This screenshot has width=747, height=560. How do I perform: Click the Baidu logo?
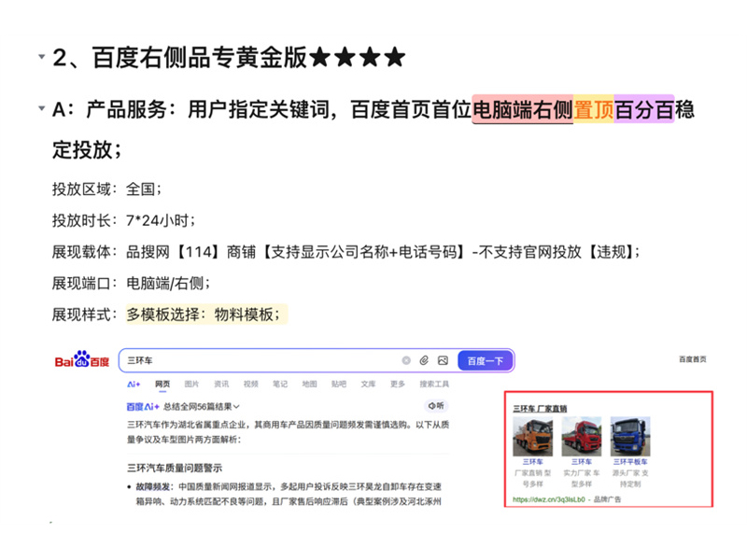(x=82, y=360)
